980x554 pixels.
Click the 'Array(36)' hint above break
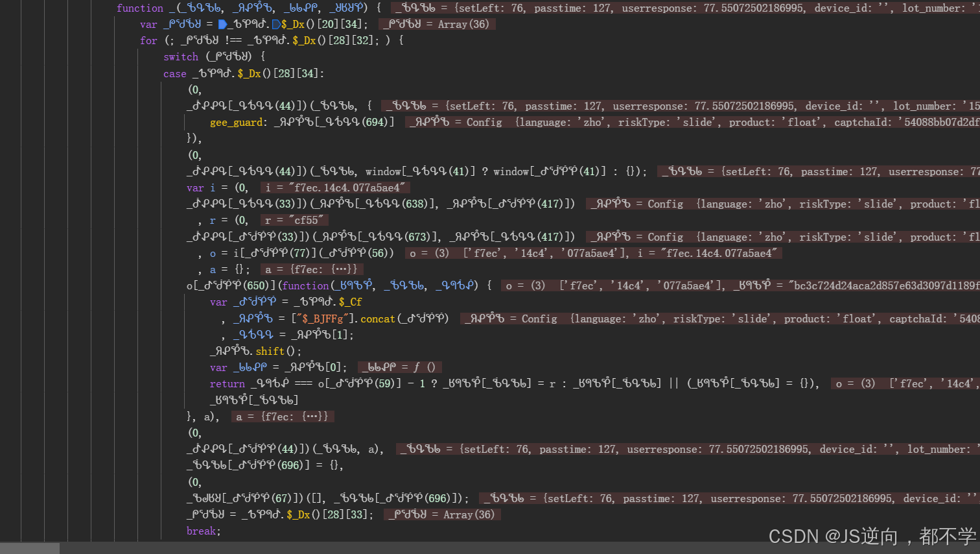coord(443,514)
